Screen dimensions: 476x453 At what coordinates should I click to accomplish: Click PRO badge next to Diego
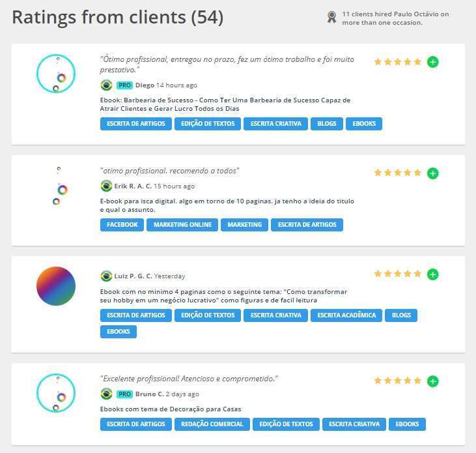124,85
